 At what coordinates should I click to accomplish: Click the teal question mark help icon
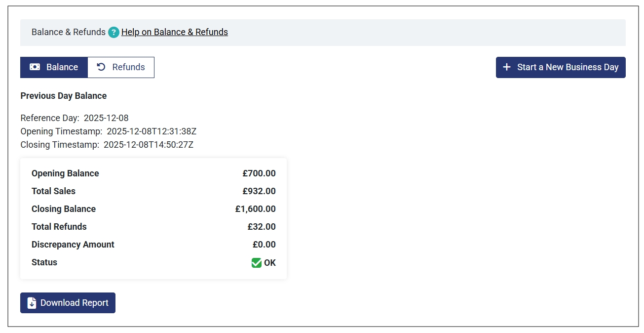coord(114,33)
